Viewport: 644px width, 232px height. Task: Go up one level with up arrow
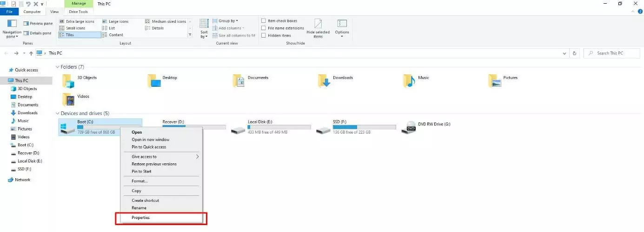[31, 53]
